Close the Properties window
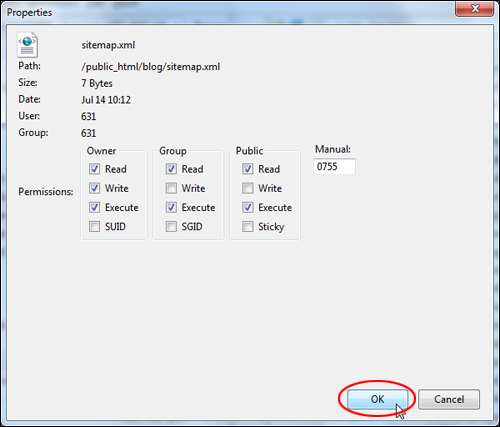This screenshot has width=500, height=427. click(475, 8)
